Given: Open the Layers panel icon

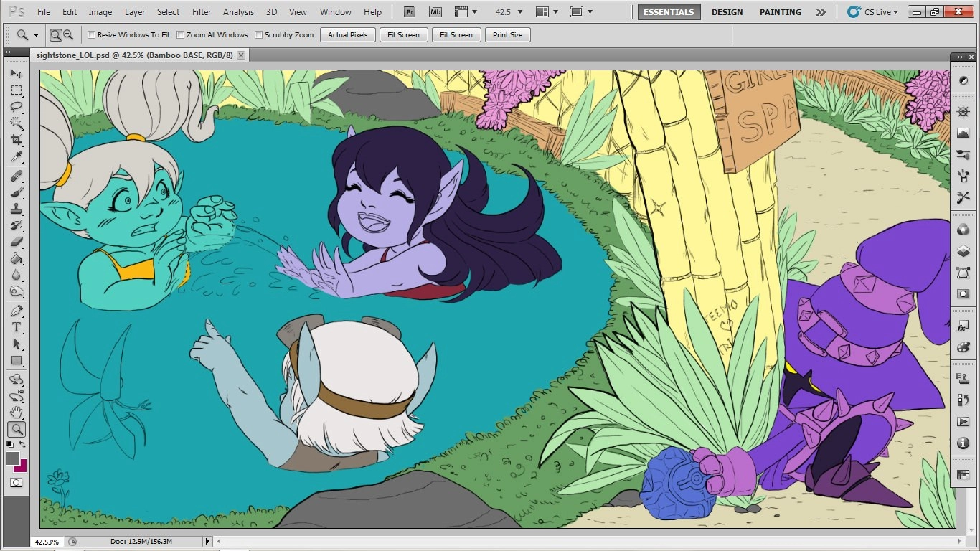Looking at the screenshot, I should 963,251.
